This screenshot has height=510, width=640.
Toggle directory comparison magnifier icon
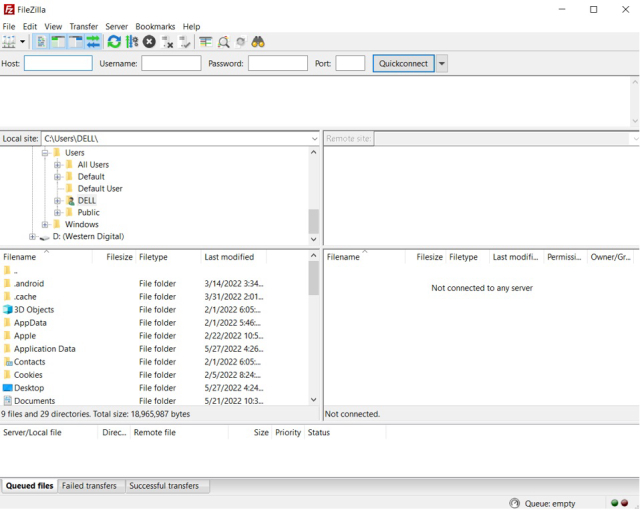coord(223,42)
